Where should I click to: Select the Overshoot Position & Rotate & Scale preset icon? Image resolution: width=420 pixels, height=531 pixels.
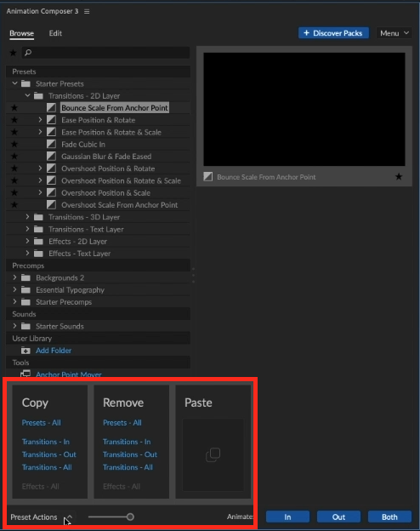coord(52,180)
